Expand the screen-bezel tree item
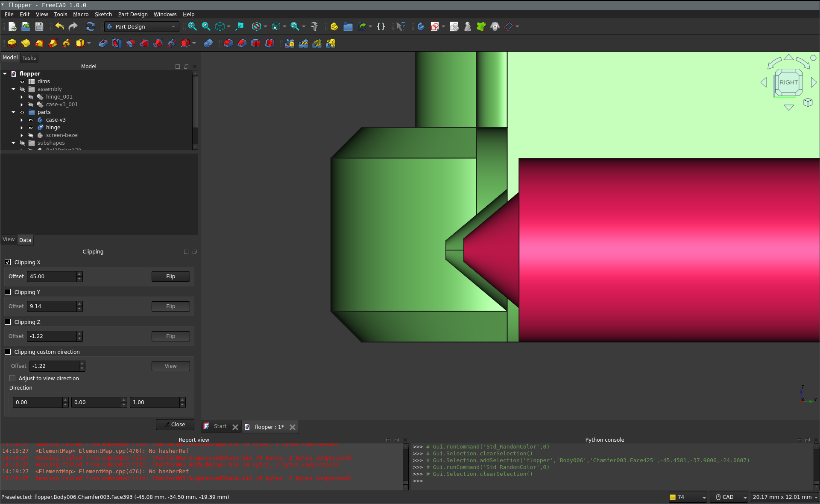Viewport: 820px width, 504px height. [22, 135]
